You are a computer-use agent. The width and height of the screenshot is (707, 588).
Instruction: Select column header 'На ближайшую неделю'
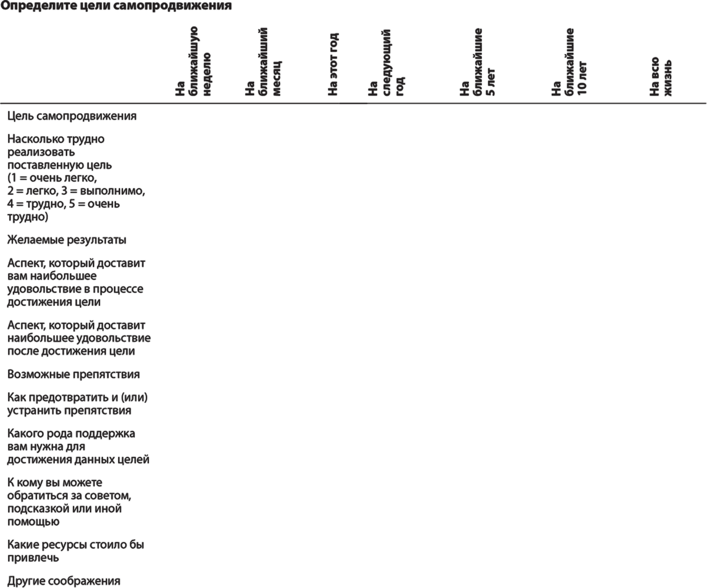[193, 61]
